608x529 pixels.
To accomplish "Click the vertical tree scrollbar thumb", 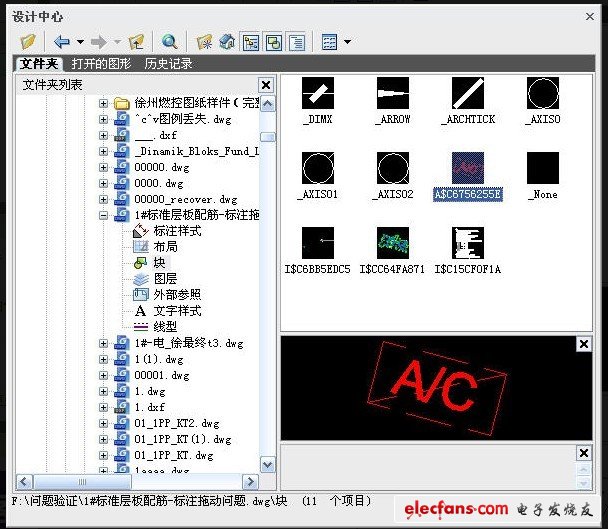I will [x=268, y=137].
